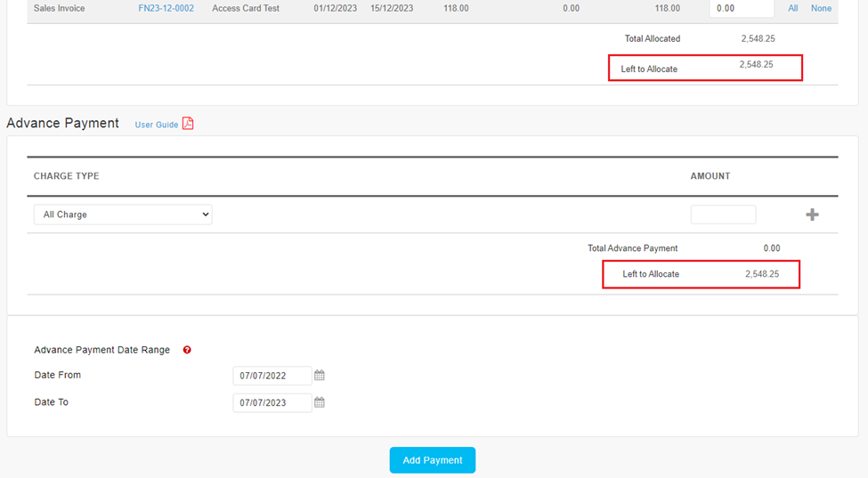Click the AMOUNT column header
Viewport: 868px width, 478px height.
(710, 176)
